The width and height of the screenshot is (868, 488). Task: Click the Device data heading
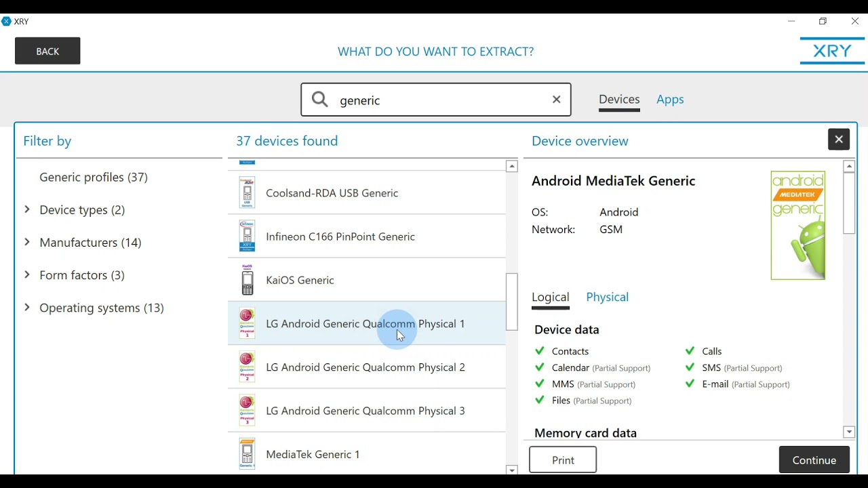(567, 330)
